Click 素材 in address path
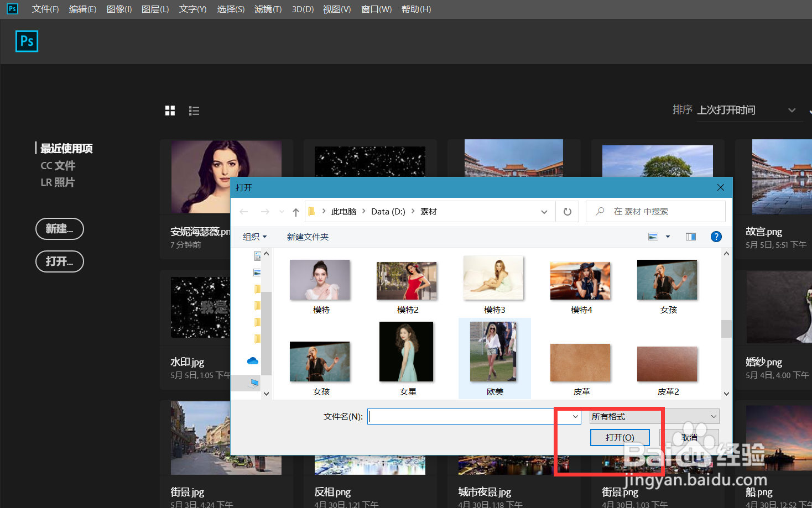Viewport: 812px width, 508px height. 429,212
